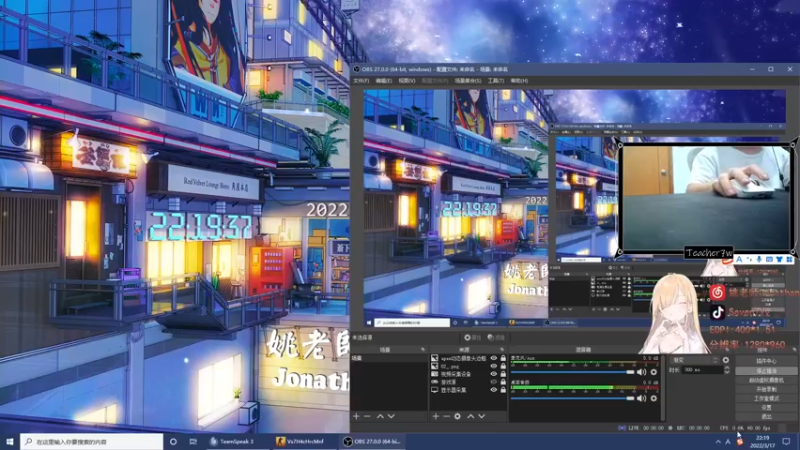Image resolution: width=800 pixels, height=450 pixels.
Task: Add a new source with plus icon
Action: click(x=436, y=416)
